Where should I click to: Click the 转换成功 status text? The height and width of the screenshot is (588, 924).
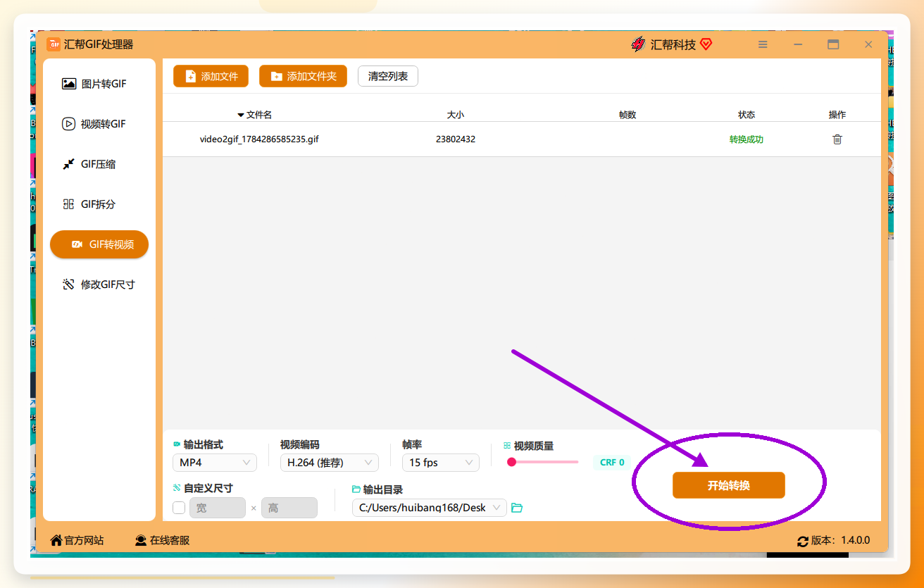747,139
